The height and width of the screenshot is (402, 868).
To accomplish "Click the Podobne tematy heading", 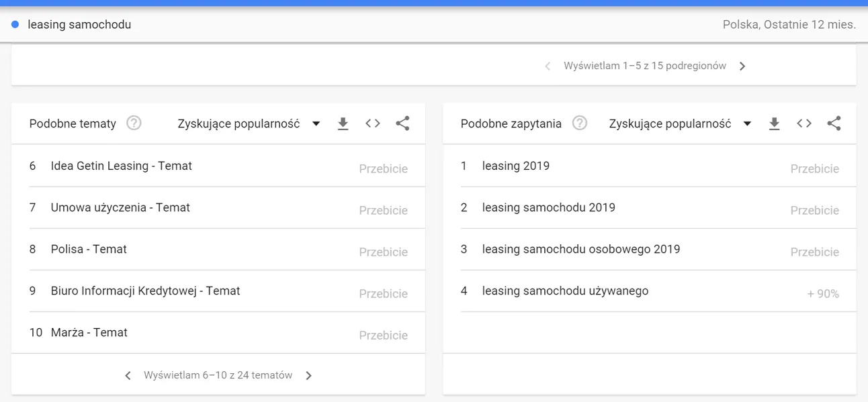I will 73,123.
